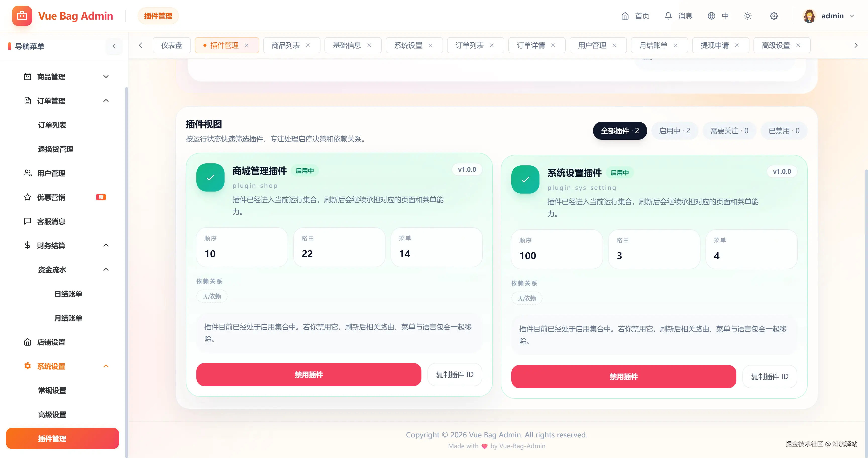This screenshot has width=868, height=458.
Task: Click the 用户管理 people icon
Action: [x=28, y=173]
